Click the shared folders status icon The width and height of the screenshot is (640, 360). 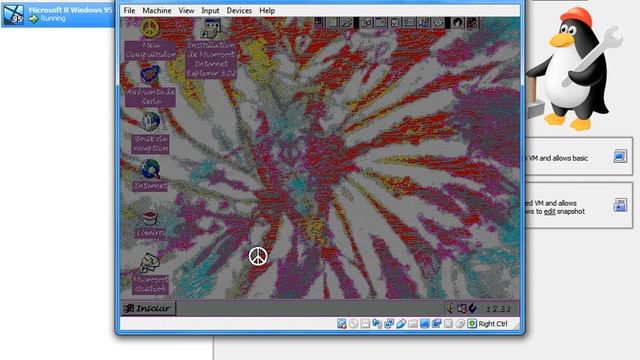click(x=413, y=324)
